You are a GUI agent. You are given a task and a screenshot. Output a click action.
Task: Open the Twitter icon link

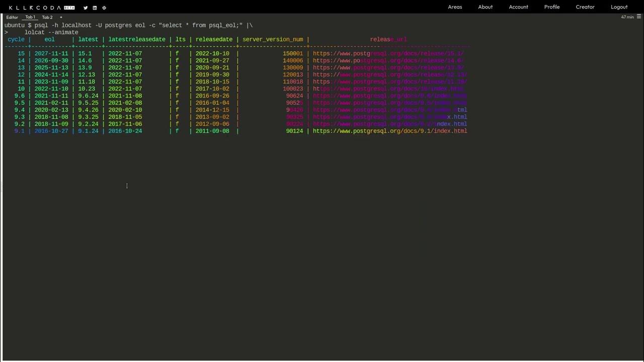pos(86,8)
